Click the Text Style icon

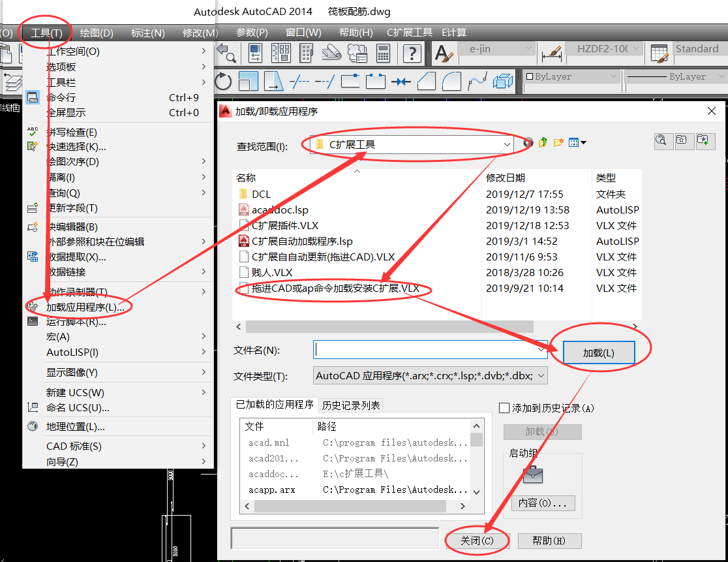click(444, 53)
